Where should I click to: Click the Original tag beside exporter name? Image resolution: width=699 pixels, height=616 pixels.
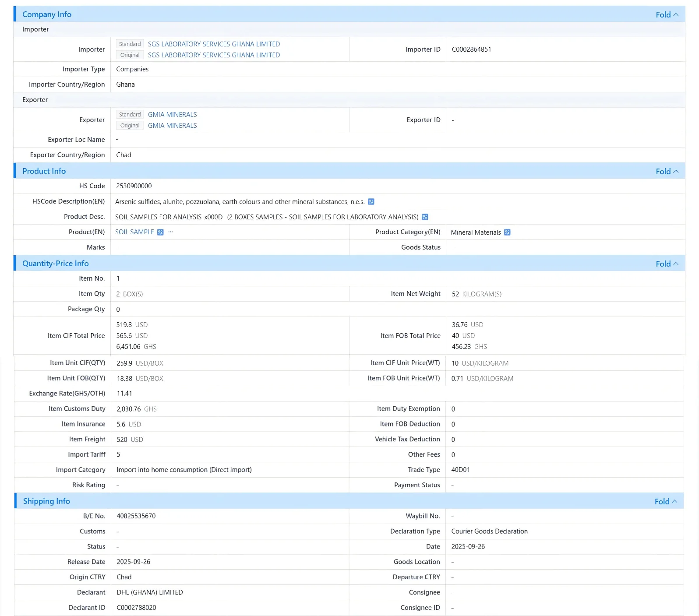[x=130, y=126]
